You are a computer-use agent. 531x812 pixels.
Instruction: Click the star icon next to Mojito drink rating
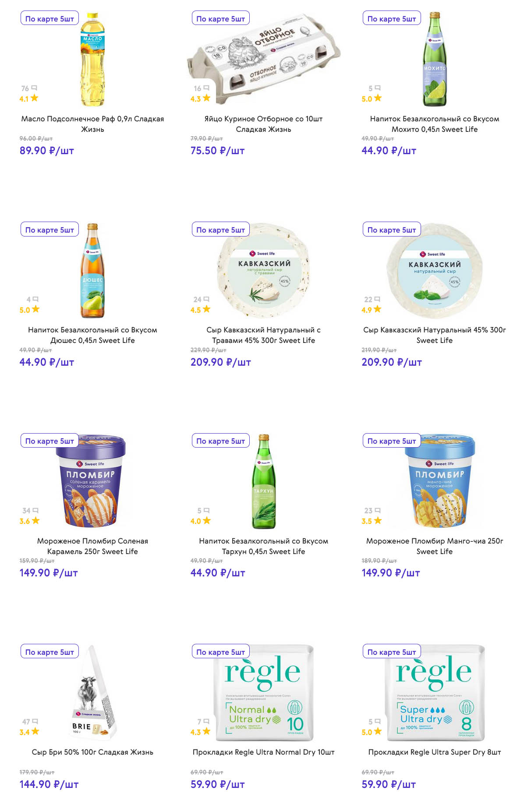pyautogui.click(x=378, y=99)
